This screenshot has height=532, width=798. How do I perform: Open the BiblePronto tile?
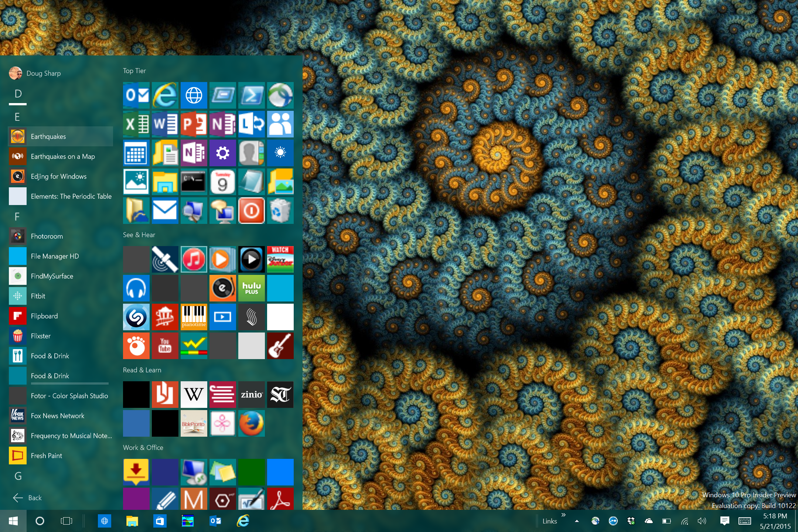194,423
